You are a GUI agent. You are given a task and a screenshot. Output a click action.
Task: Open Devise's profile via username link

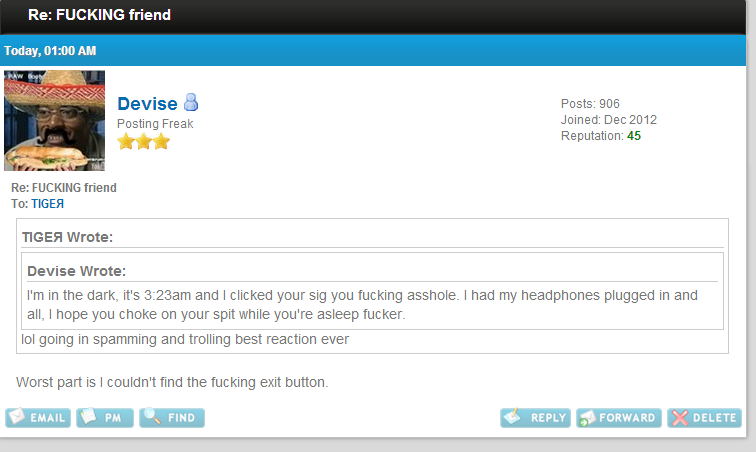(x=147, y=104)
